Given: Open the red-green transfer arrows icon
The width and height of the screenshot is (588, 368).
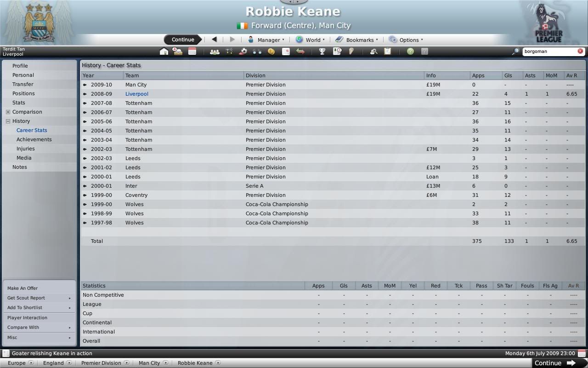Looking at the screenshot, I should [x=300, y=52].
